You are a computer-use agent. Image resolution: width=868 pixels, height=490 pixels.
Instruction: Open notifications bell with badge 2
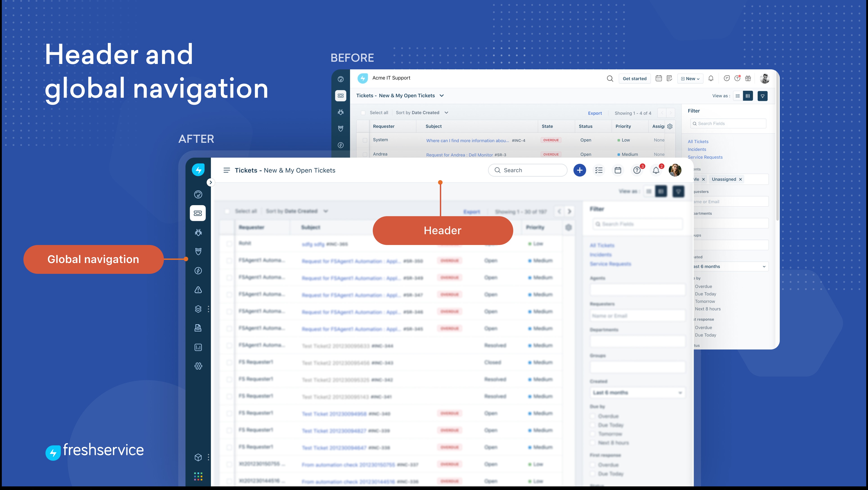point(656,170)
